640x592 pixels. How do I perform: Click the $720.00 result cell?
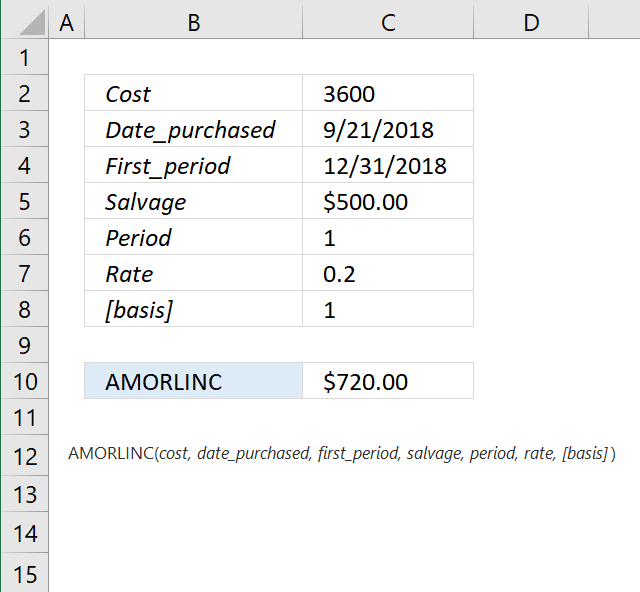388,381
